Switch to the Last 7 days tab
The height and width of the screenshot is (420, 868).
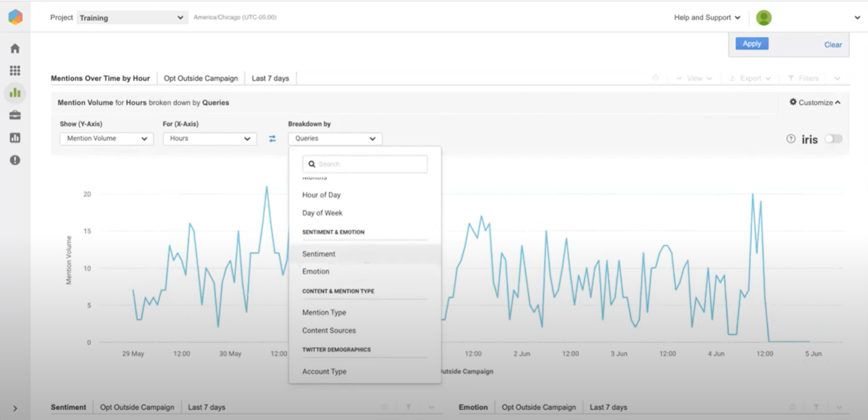tap(271, 77)
